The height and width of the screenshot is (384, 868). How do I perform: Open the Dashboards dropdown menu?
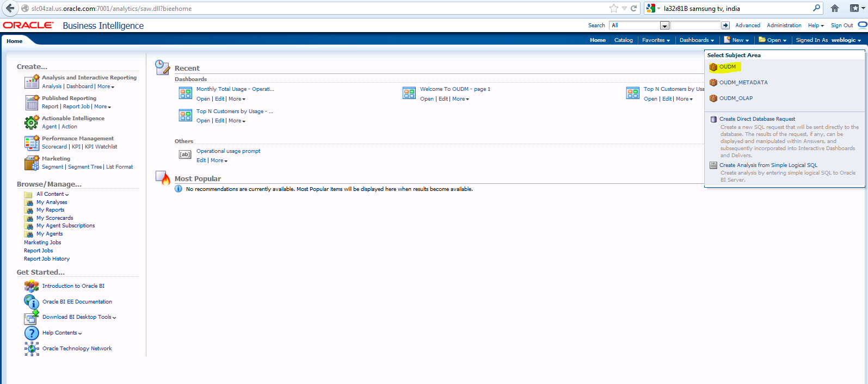697,40
